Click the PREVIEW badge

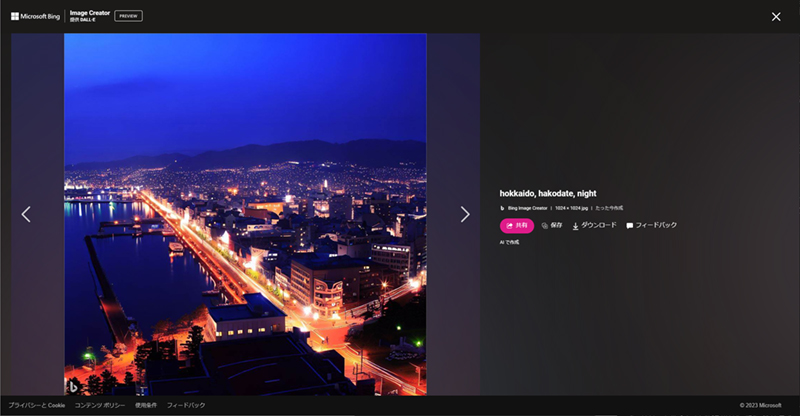(128, 16)
